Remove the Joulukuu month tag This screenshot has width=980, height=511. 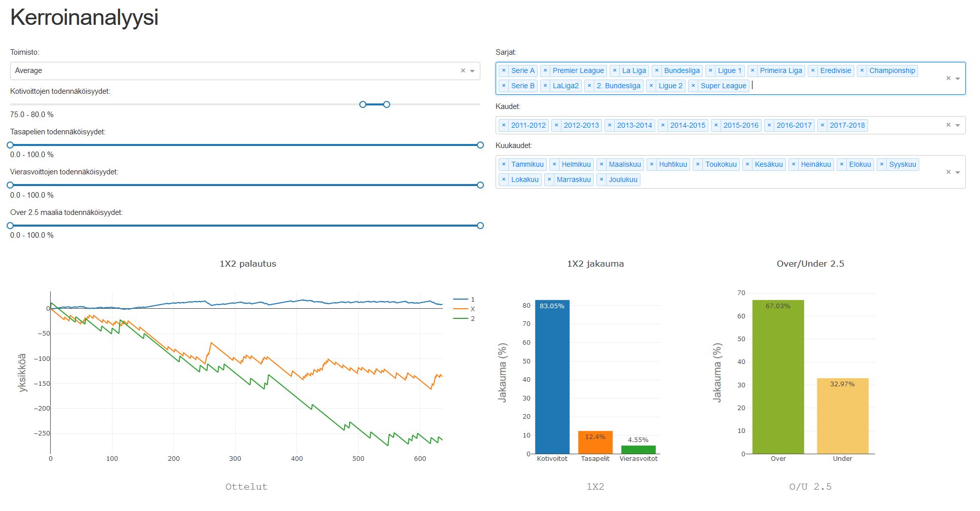601,179
